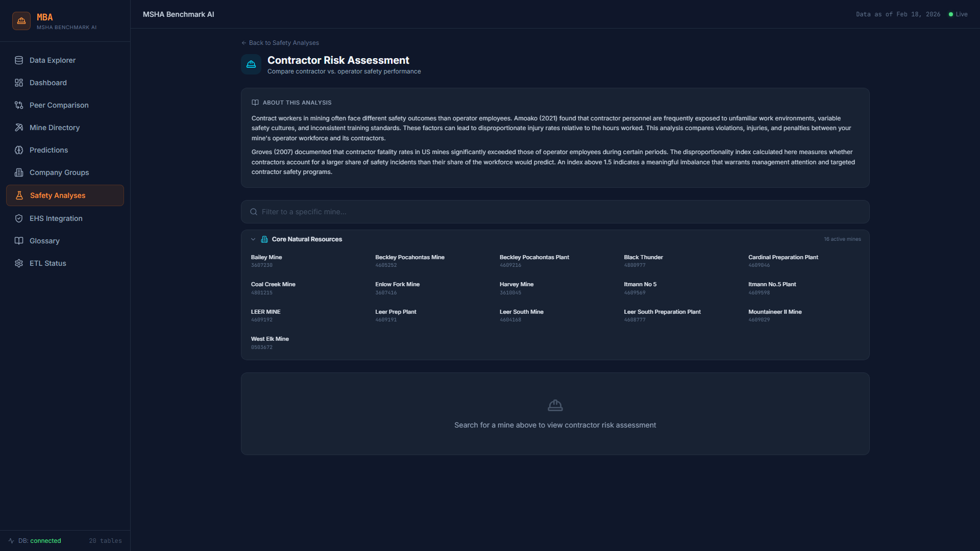Image resolution: width=980 pixels, height=551 pixels.
Task: Open Mine Directory using its pickaxe icon
Action: point(19,128)
